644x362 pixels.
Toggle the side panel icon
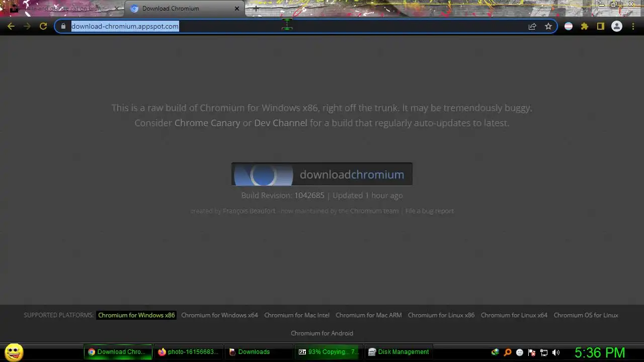coord(601,26)
